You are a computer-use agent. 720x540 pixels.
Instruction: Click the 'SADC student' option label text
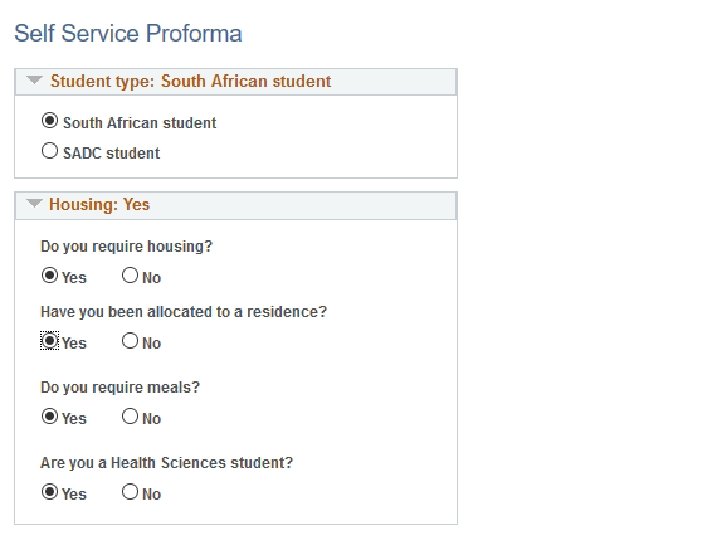[x=111, y=153]
